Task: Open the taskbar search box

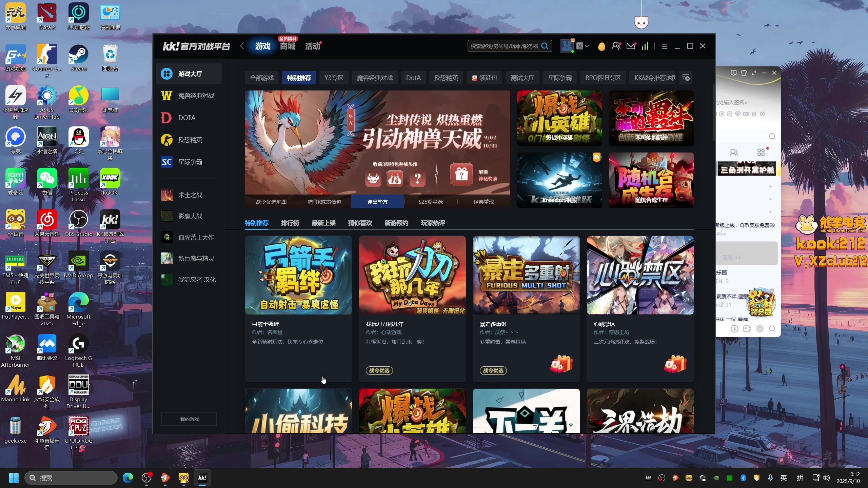Action: pos(71,478)
